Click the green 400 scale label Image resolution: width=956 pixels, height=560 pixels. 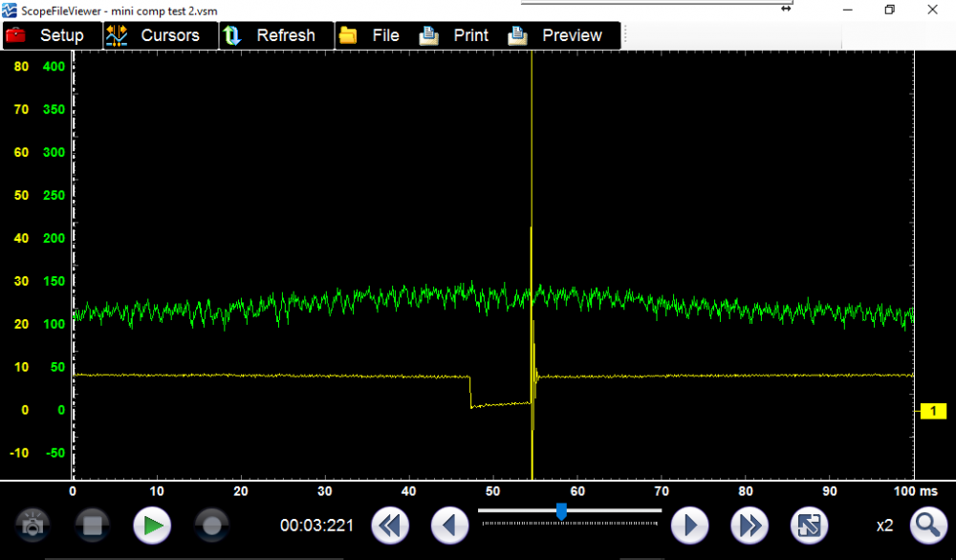coord(54,67)
